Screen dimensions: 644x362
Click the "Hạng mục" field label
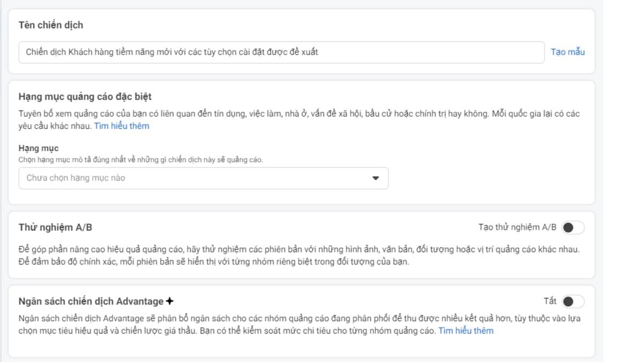coord(39,148)
